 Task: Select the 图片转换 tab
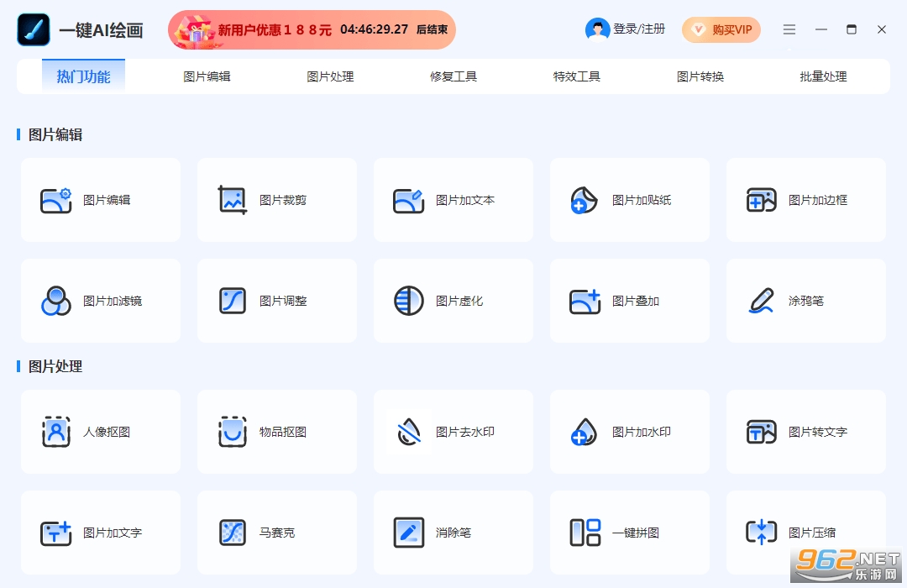point(700,76)
